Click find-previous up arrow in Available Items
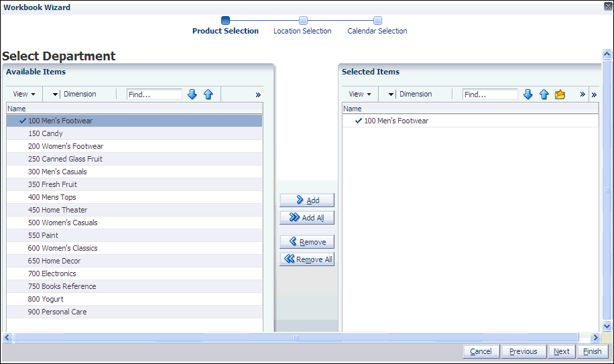The image size is (614, 364). [x=208, y=95]
